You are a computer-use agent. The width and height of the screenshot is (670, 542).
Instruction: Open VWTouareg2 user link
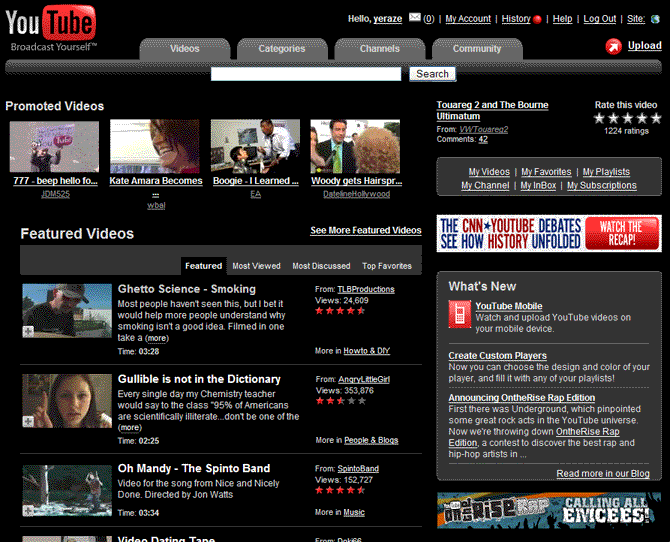point(484,129)
